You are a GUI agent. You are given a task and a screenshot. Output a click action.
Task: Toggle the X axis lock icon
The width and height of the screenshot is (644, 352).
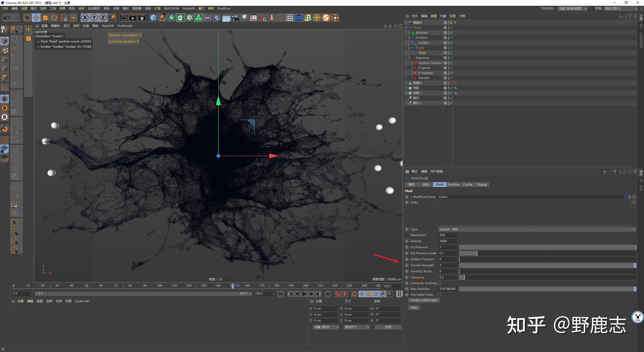click(x=85, y=18)
